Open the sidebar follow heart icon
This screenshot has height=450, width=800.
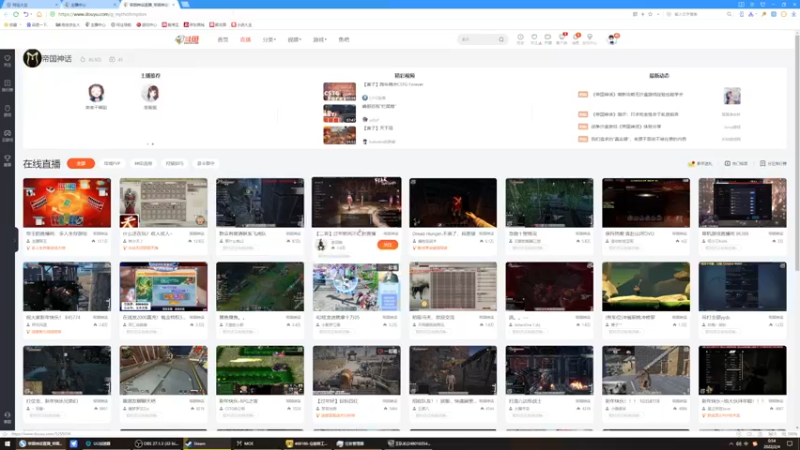(x=7, y=61)
